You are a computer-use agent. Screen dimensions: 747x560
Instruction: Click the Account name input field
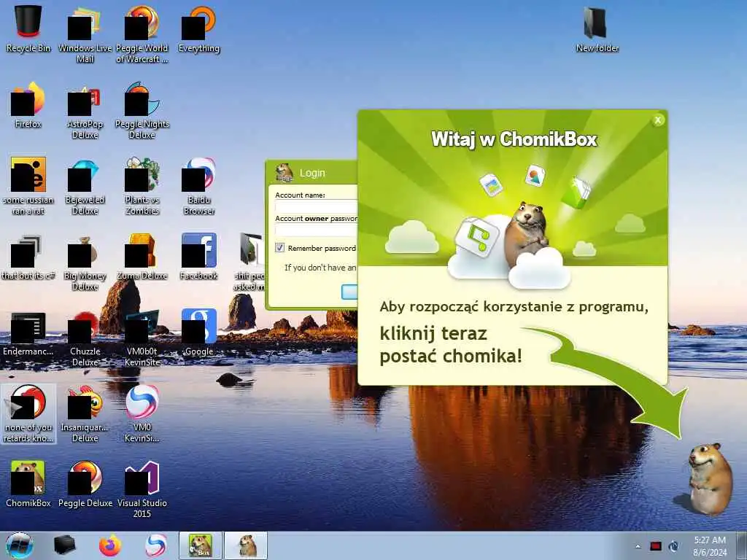coord(317,207)
